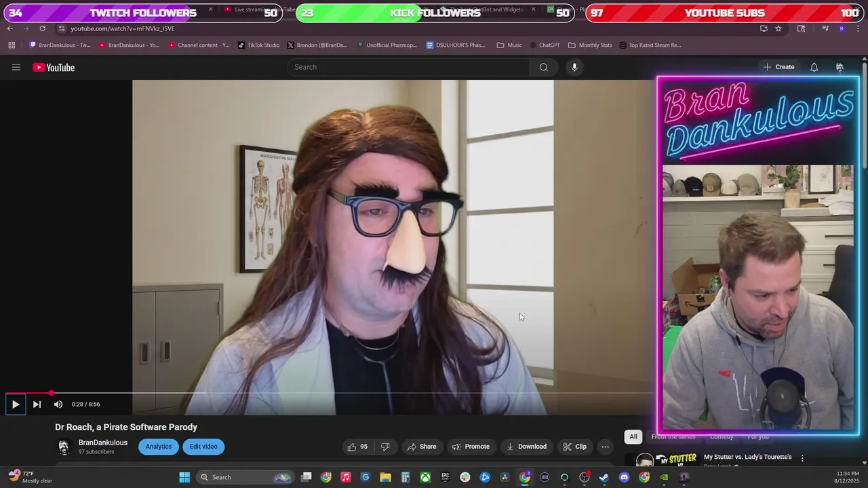Share the video
Image resolution: width=868 pixels, height=488 pixels.
[x=421, y=447]
